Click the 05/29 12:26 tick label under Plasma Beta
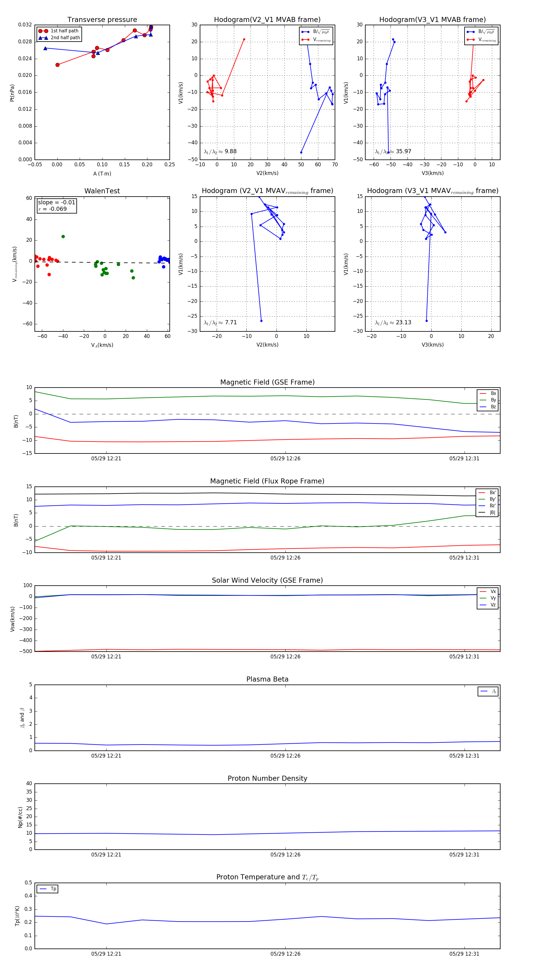Screen dimensions: 535x980 pyautogui.click(x=285, y=755)
